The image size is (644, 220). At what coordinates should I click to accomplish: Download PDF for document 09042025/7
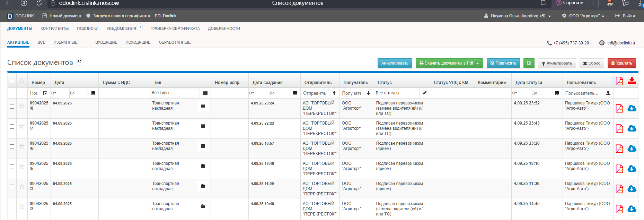(619, 128)
